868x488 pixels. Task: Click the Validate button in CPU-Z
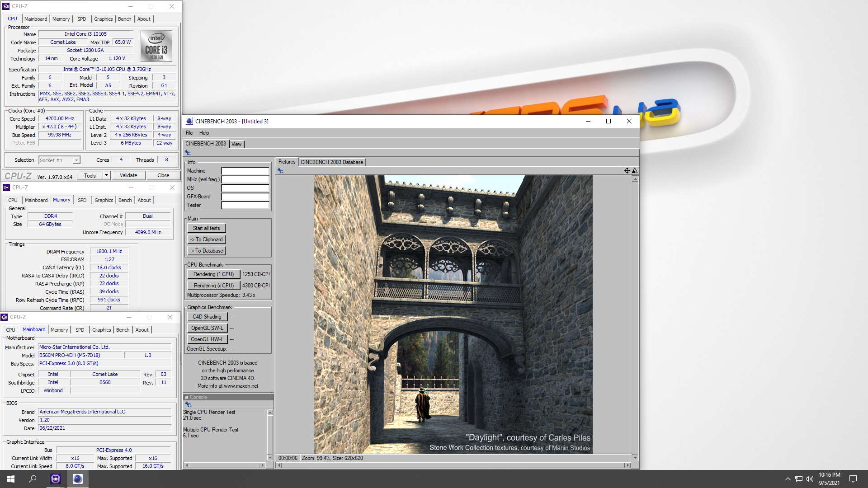(x=128, y=175)
